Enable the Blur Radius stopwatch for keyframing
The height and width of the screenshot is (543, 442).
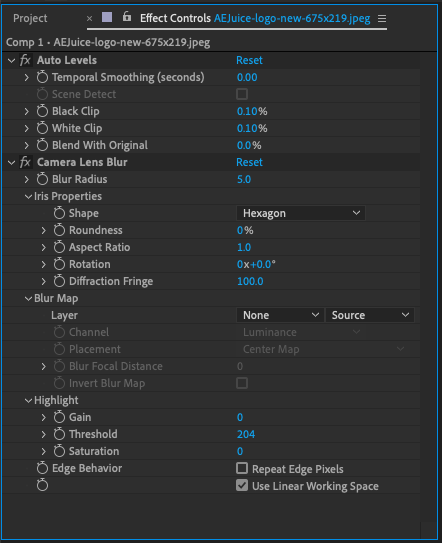point(42,179)
